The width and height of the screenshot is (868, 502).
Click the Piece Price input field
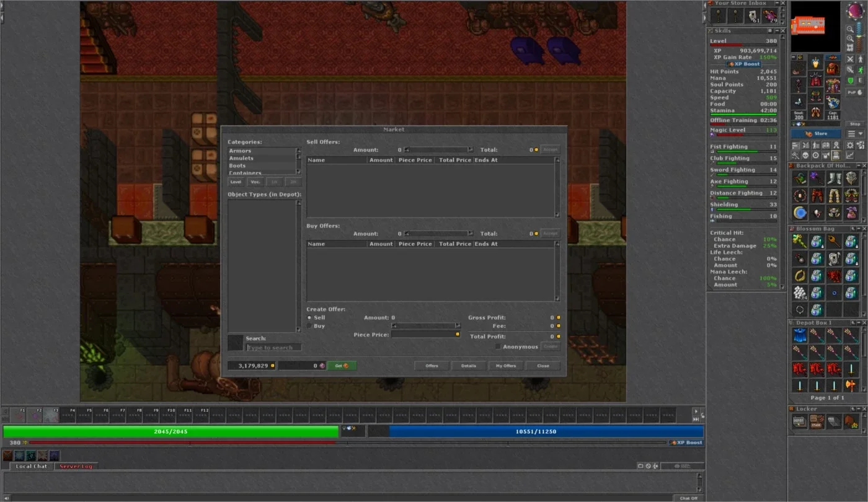[425, 334]
